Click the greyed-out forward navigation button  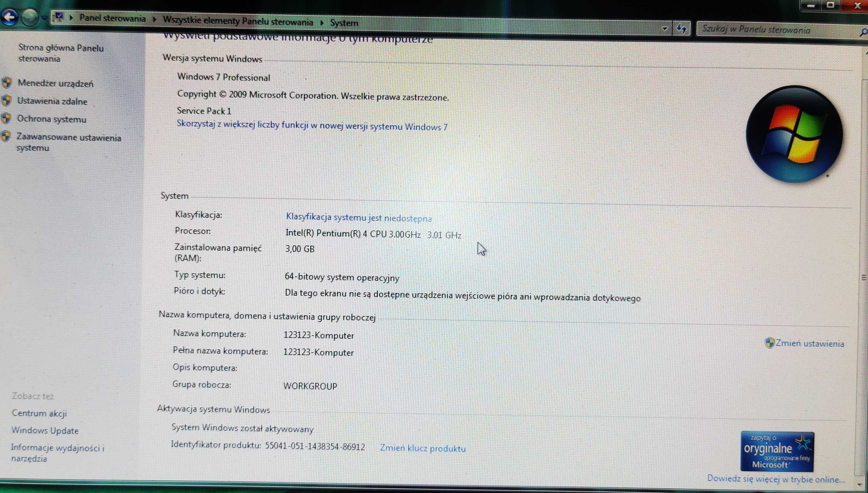[30, 17]
